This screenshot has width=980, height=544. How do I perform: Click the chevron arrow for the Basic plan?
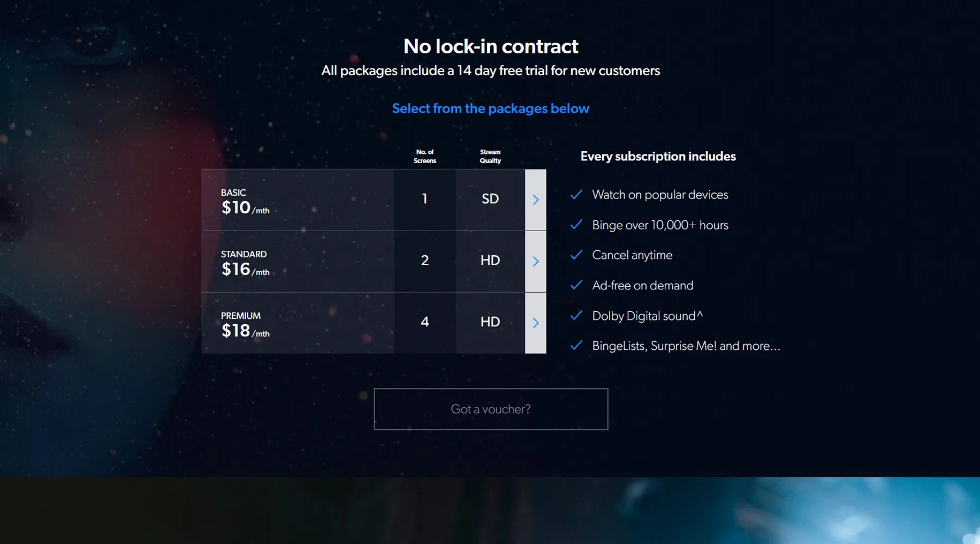tap(535, 200)
